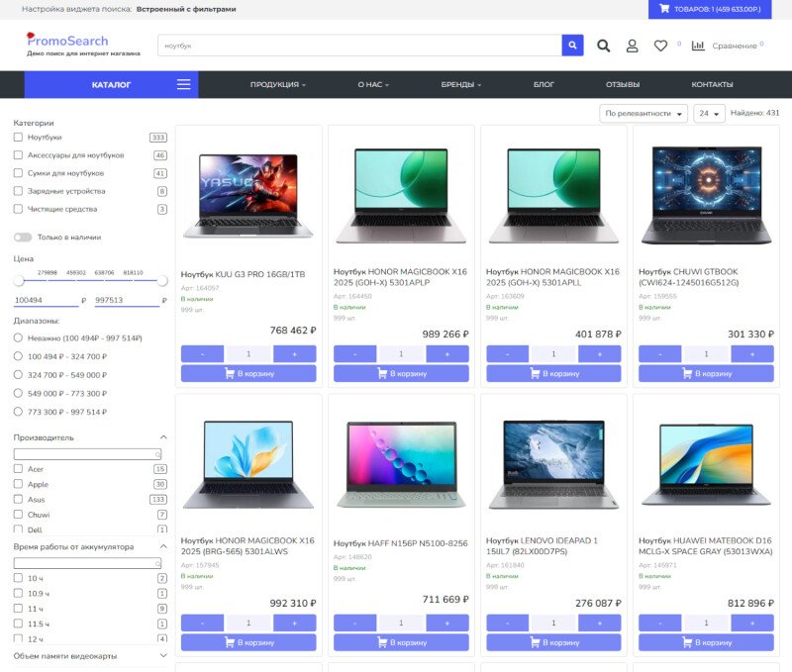
Task: Click the blue search magnifier button
Action: pos(572,45)
